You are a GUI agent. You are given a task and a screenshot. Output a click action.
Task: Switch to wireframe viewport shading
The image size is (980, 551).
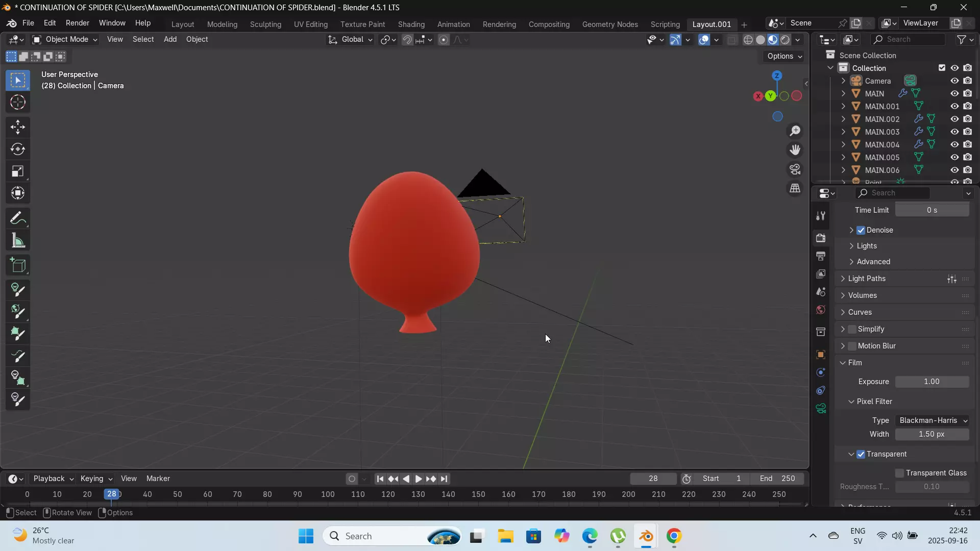pyautogui.click(x=748, y=40)
